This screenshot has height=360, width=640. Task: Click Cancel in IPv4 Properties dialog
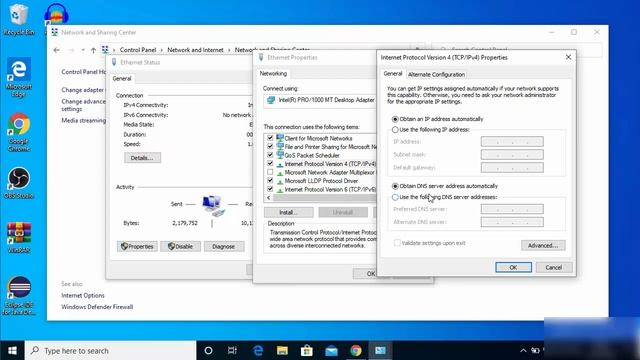tap(553, 267)
